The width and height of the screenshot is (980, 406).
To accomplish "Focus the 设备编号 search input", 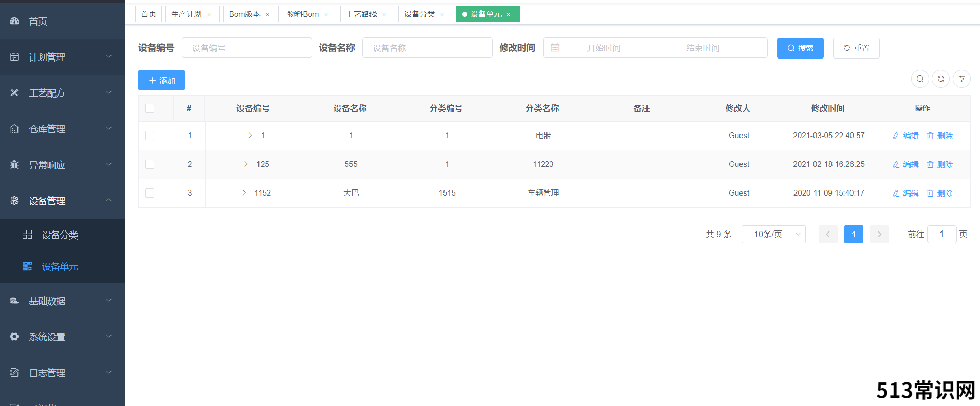I will tap(247, 48).
